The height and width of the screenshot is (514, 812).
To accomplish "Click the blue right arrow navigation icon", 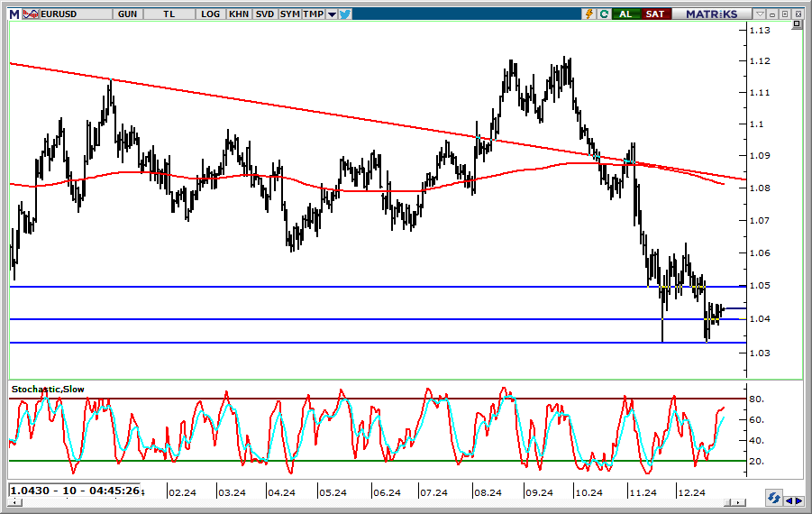I will click(x=799, y=499).
